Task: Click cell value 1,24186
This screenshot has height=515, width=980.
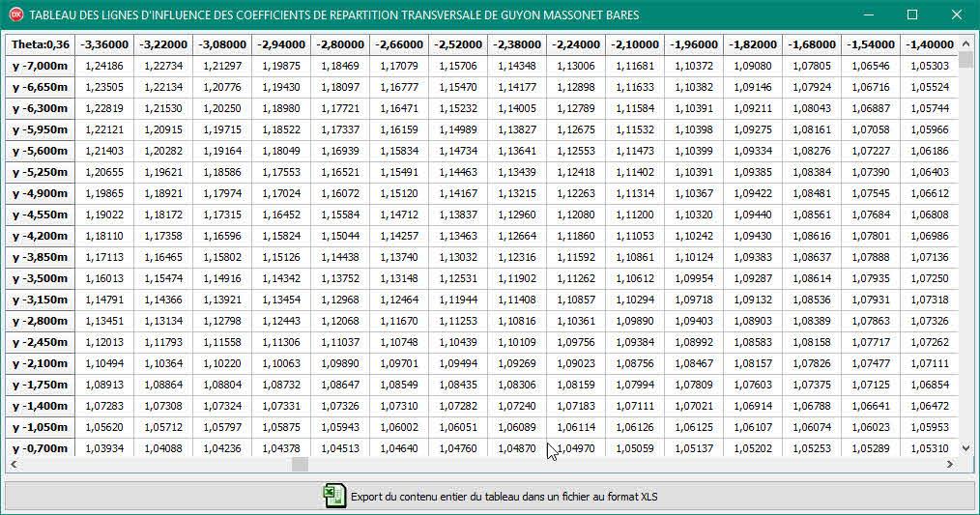Action: pyautogui.click(x=104, y=66)
